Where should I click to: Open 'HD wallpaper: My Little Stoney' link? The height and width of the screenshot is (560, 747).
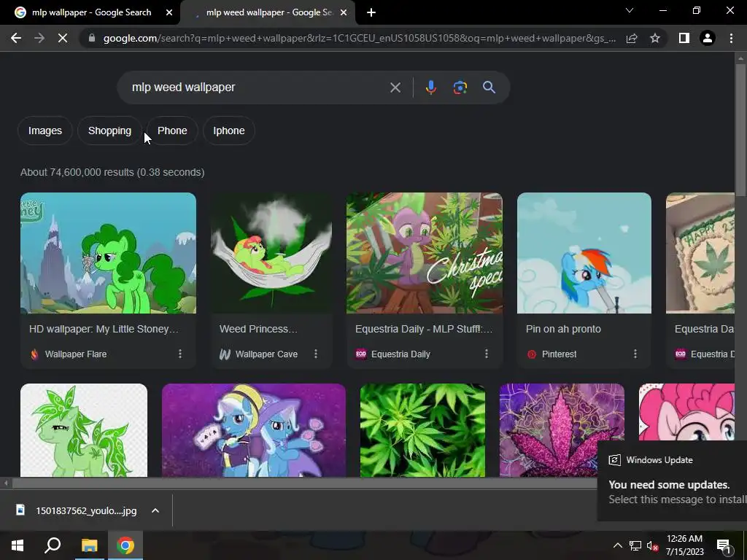click(104, 329)
